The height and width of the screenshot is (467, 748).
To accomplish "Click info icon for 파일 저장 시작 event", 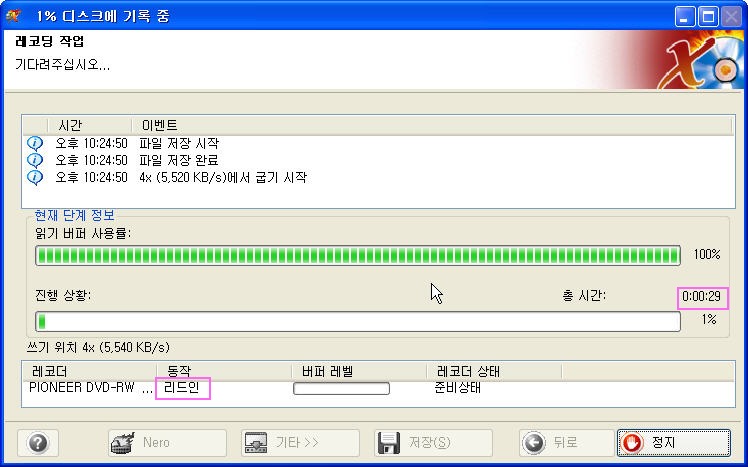I will click(x=35, y=143).
